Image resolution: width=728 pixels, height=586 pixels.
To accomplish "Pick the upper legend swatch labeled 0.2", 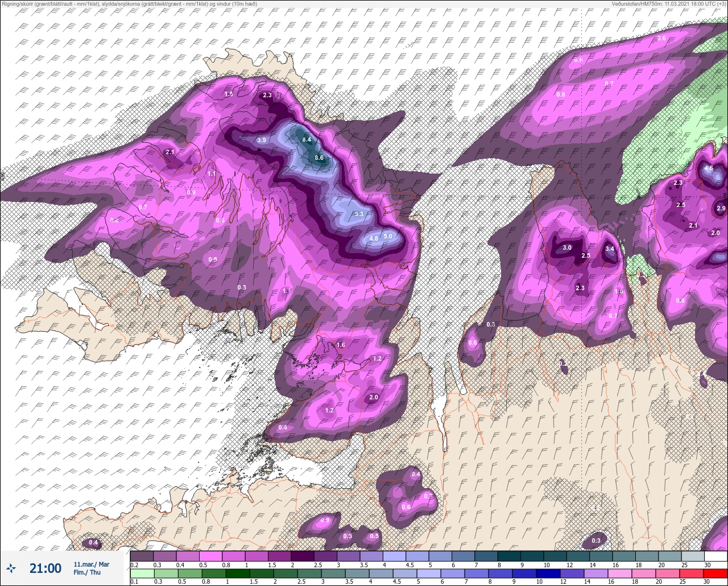I will (142, 556).
